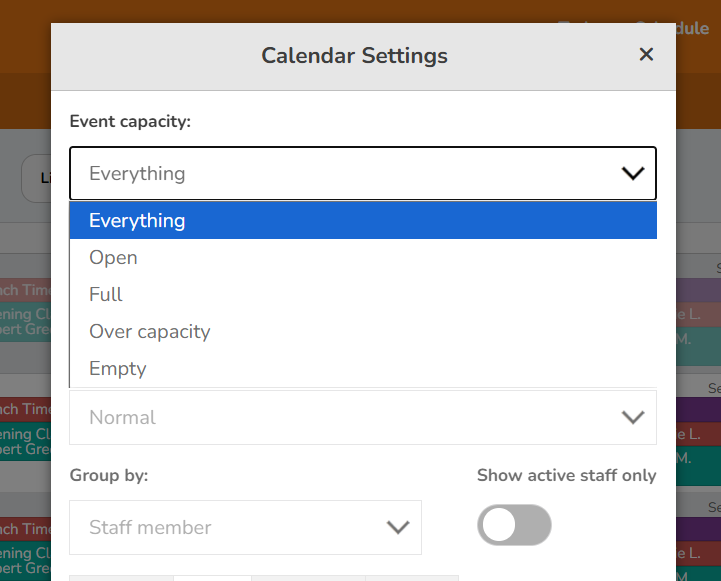Close the Calendar Settings dialog
This screenshot has height=581, width=721.
pyautogui.click(x=646, y=55)
